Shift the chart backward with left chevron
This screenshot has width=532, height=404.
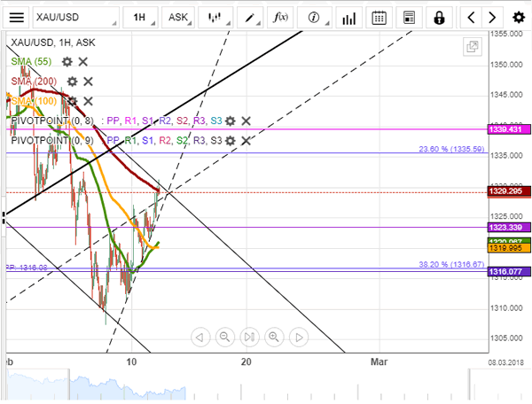[x=471, y=18]
